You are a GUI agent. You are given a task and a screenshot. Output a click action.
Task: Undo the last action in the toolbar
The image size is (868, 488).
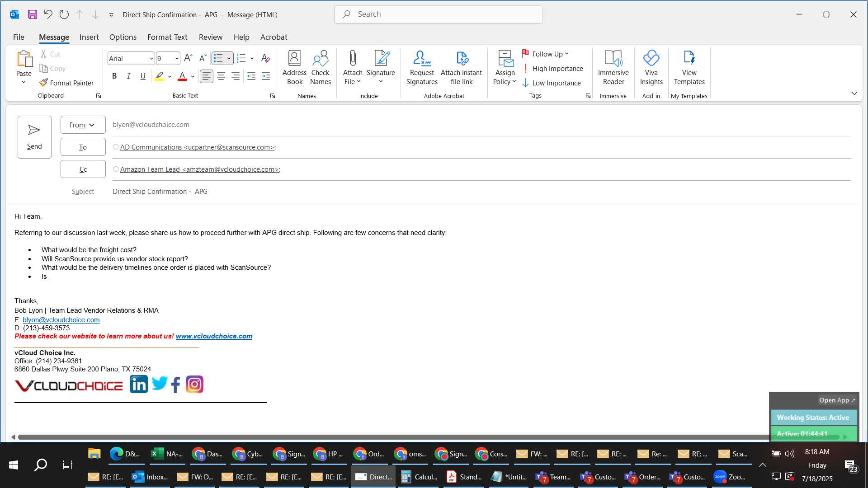pos(48,14)
